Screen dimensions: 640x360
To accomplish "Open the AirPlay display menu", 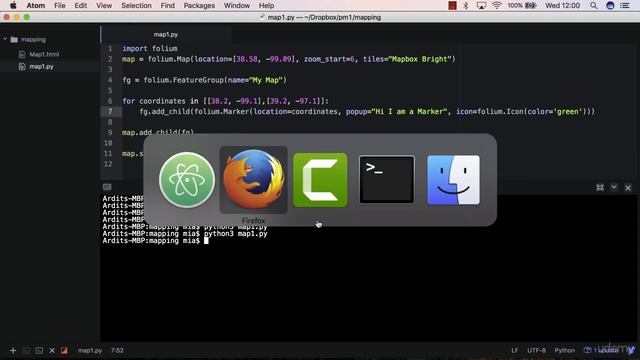I will (x=481, y=5).
